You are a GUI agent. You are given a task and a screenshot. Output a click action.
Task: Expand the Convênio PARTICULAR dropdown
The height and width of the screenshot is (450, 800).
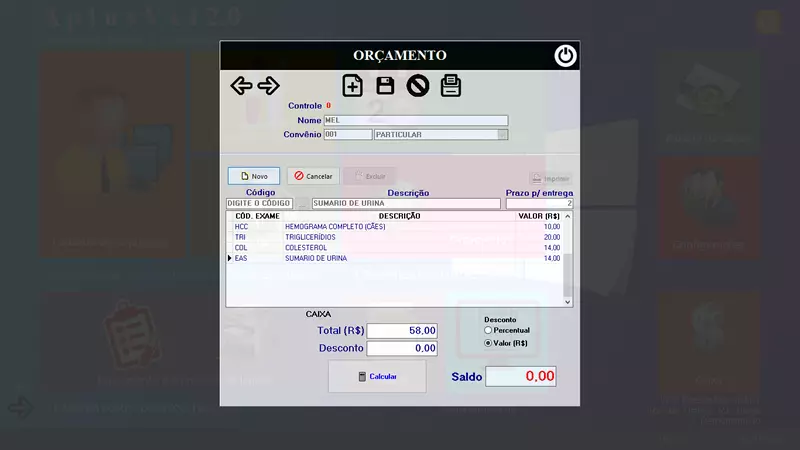(502, 134)
